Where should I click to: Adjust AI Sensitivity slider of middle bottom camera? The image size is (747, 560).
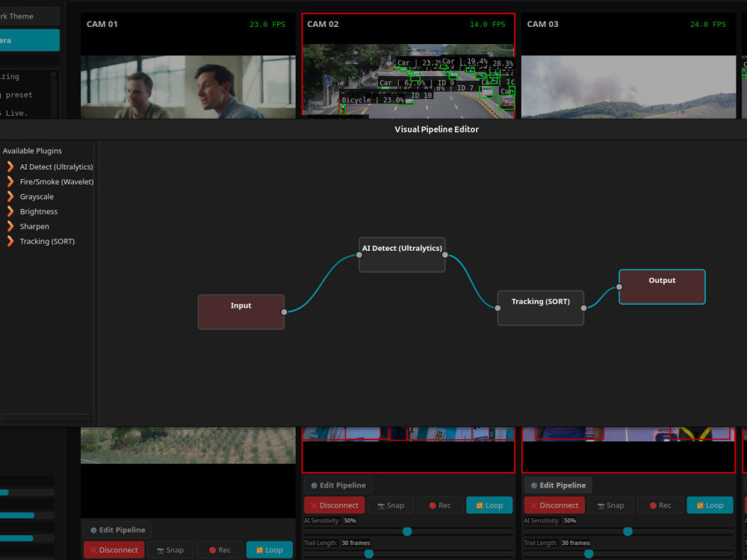[407, 532]
